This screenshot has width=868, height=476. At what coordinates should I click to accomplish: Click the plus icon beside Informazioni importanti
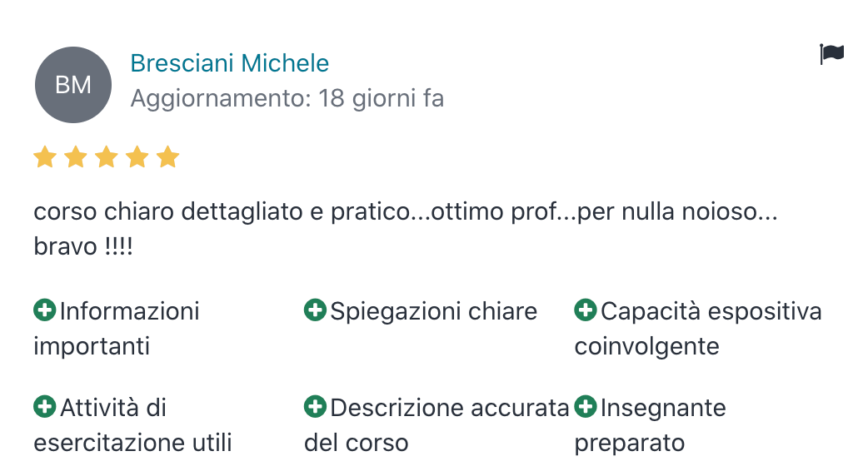tap(44, 311)
